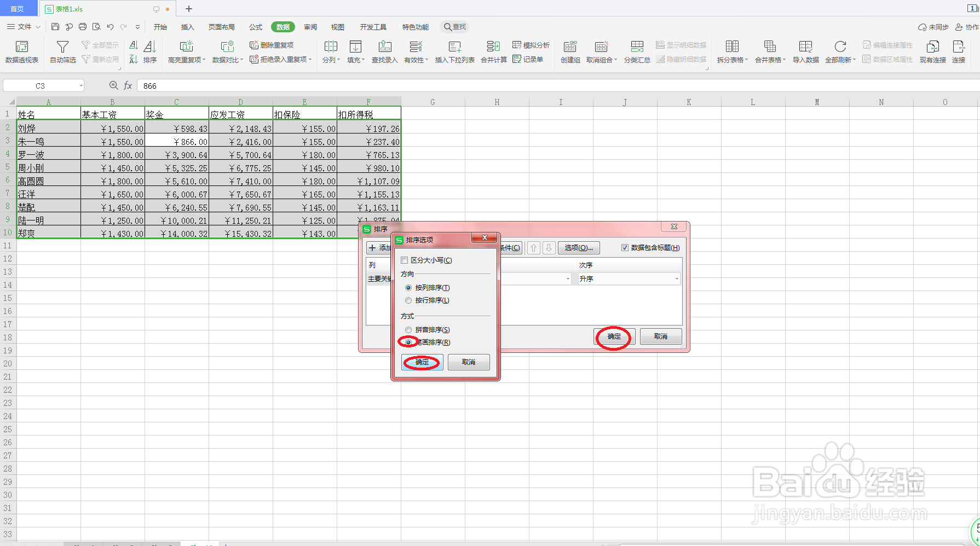Open the PivotTable (数据透视表) tool
Screen dimensions: 980x546
[22, 53]
